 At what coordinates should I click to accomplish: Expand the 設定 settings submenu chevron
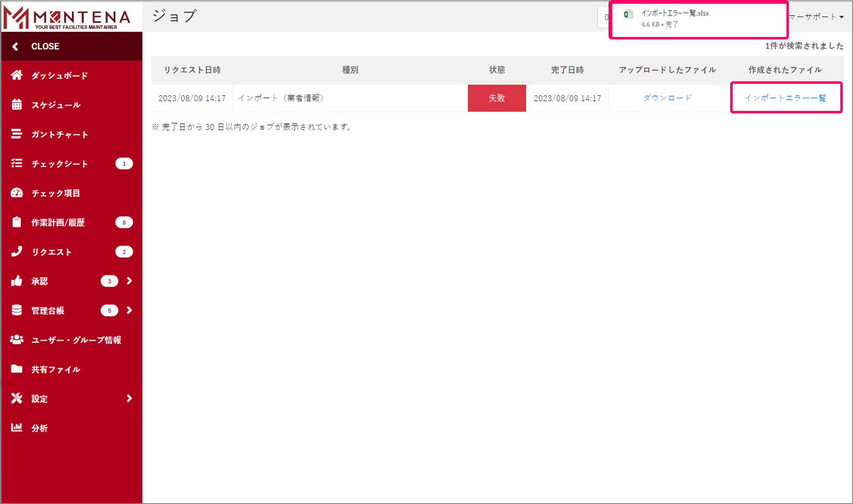129,398
